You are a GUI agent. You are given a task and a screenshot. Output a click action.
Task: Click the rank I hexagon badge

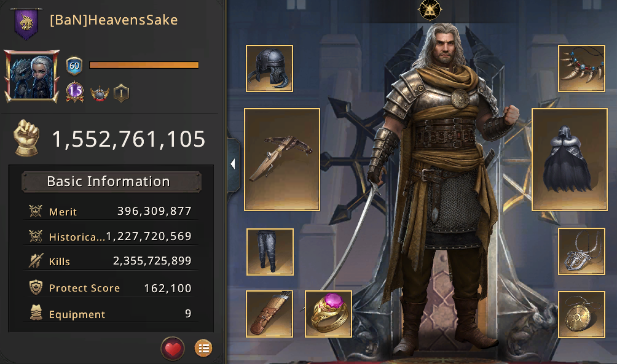point(121,93)
